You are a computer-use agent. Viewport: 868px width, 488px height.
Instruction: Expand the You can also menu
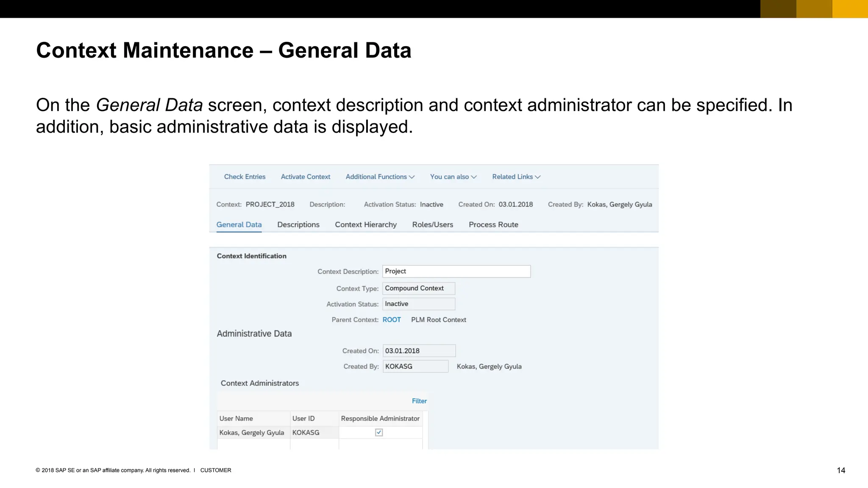click(x=453, y=177)
